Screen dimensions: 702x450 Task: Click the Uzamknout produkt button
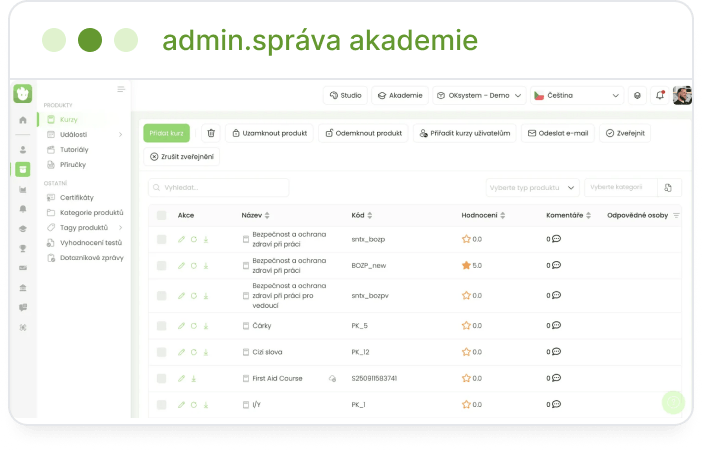click(270, 133)
